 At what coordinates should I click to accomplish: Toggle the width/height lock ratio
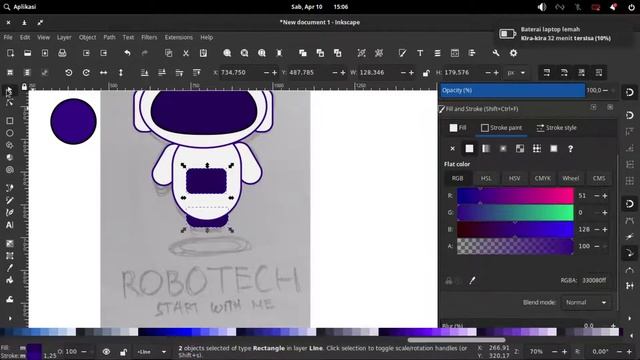[426, 73]
